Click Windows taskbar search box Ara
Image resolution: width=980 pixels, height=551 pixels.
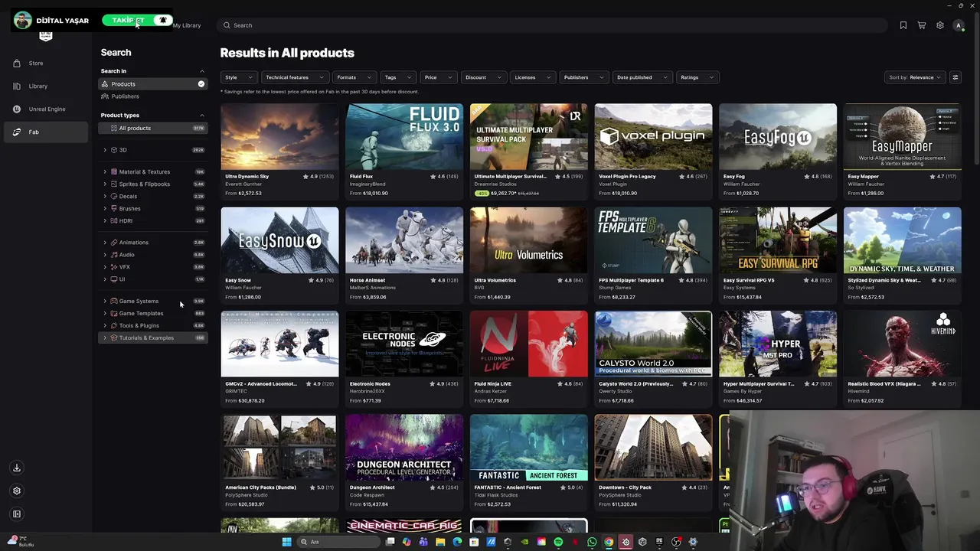coord(338,542)
